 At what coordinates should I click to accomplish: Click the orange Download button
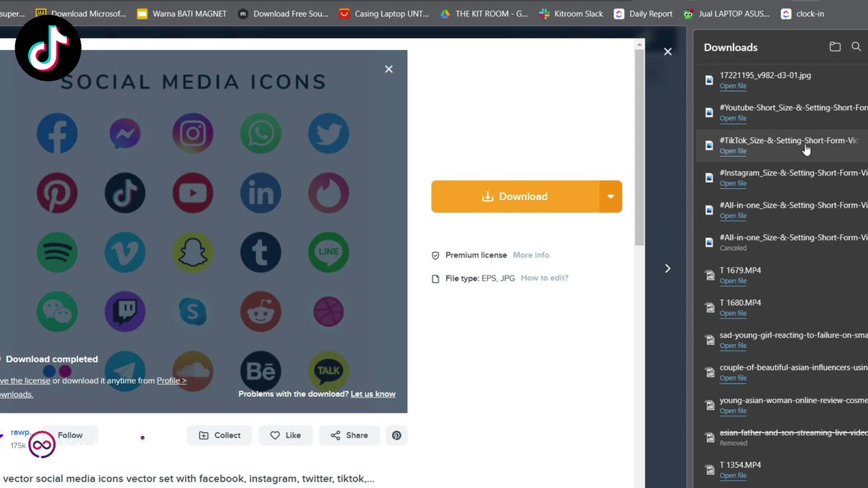point(515,197)
